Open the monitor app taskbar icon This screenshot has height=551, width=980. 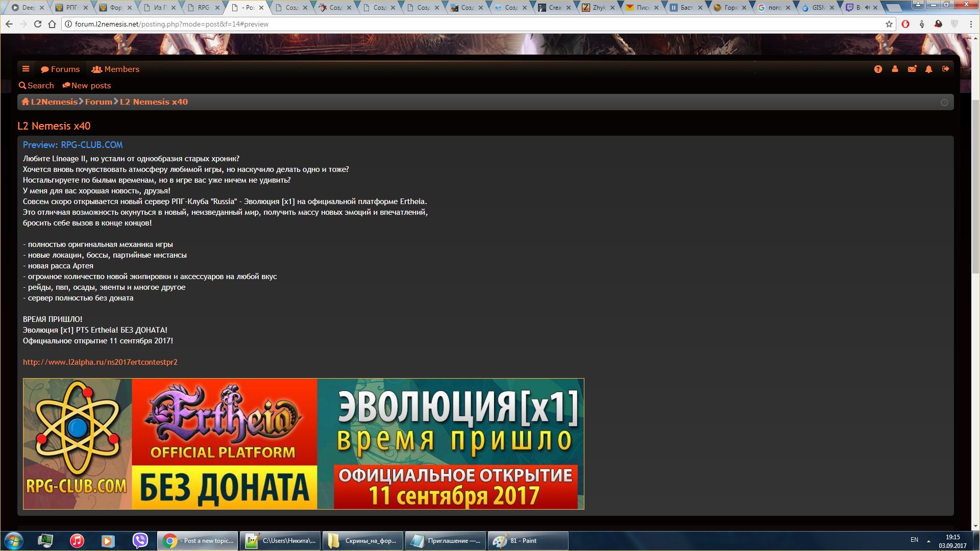(45, 541)
